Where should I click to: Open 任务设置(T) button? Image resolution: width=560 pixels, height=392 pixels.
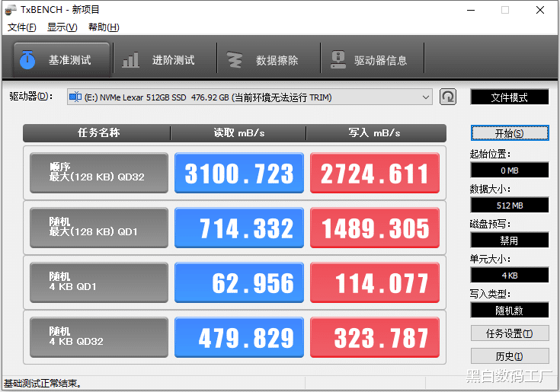[x=510, y=333]
